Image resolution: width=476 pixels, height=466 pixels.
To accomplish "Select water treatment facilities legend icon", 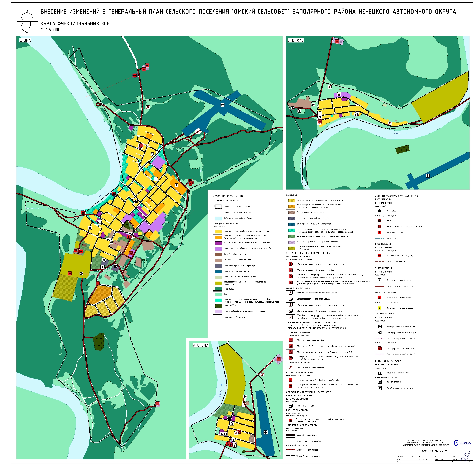I will click(379, 226).
